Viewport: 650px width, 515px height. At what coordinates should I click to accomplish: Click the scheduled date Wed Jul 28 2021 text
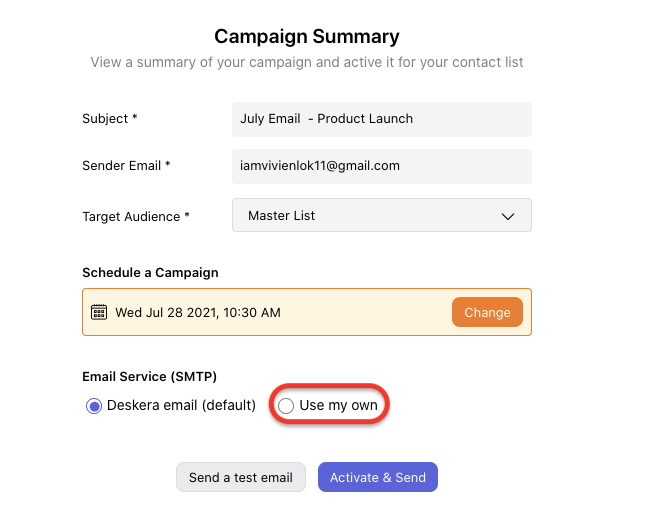(x=198, y=312)
